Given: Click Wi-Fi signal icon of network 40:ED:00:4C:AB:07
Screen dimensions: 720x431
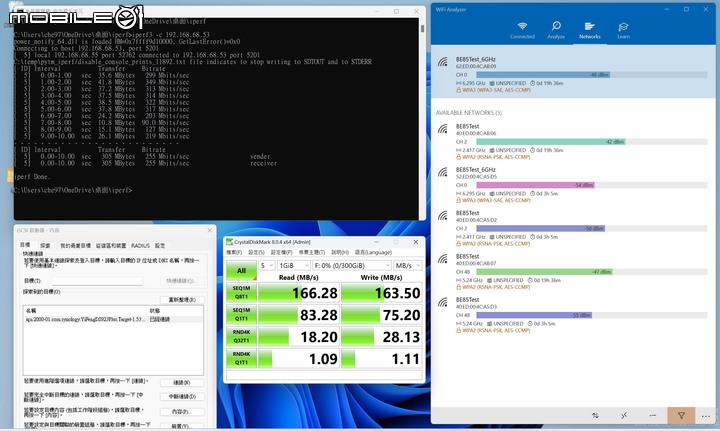Looking at the screenshot, I should pos(443,259).
